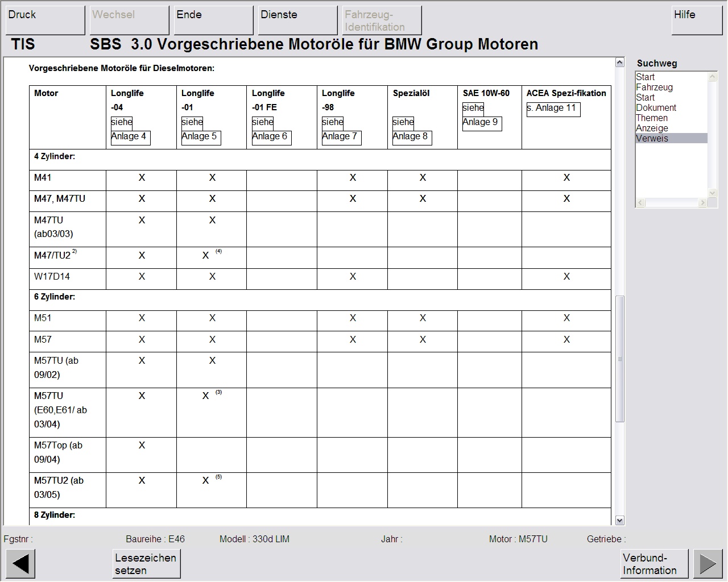This screenshot has width=728, height=582.
Task: Click 'Motor : M57TU' status text
Action: (518, 539)
